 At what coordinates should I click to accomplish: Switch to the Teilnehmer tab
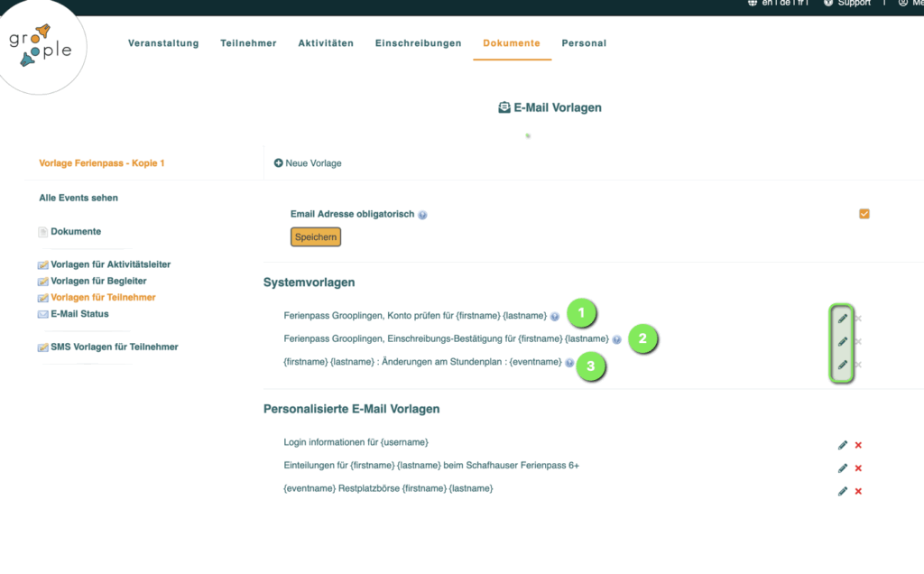[x=248, y=43]
